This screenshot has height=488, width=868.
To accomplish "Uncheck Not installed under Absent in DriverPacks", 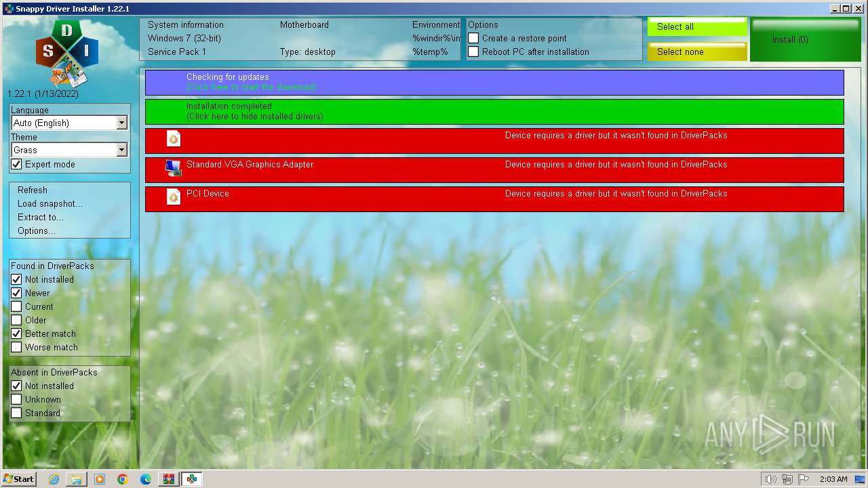I will [16, 386].
